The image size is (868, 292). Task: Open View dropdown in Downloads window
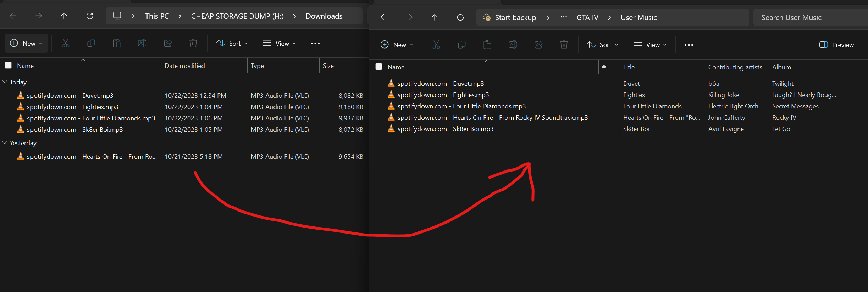279,43
